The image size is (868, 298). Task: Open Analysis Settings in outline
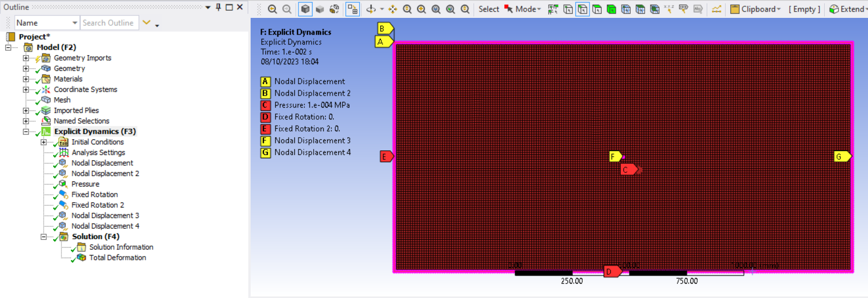98,152
